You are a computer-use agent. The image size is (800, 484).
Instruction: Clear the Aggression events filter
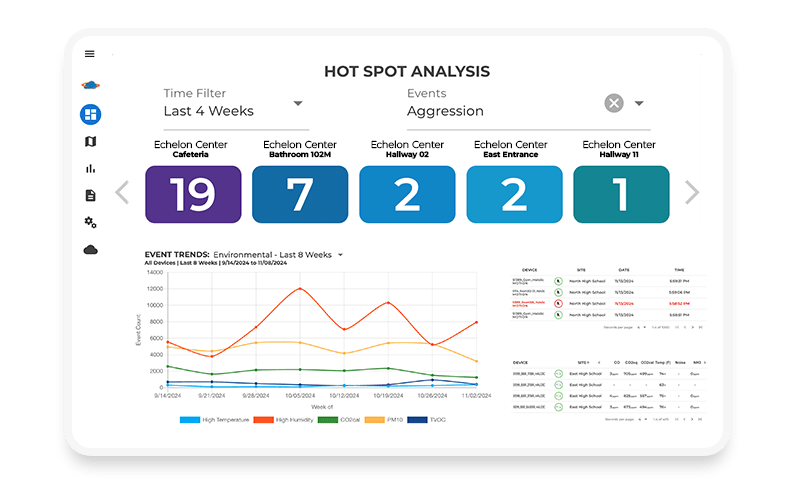[614, 103]
